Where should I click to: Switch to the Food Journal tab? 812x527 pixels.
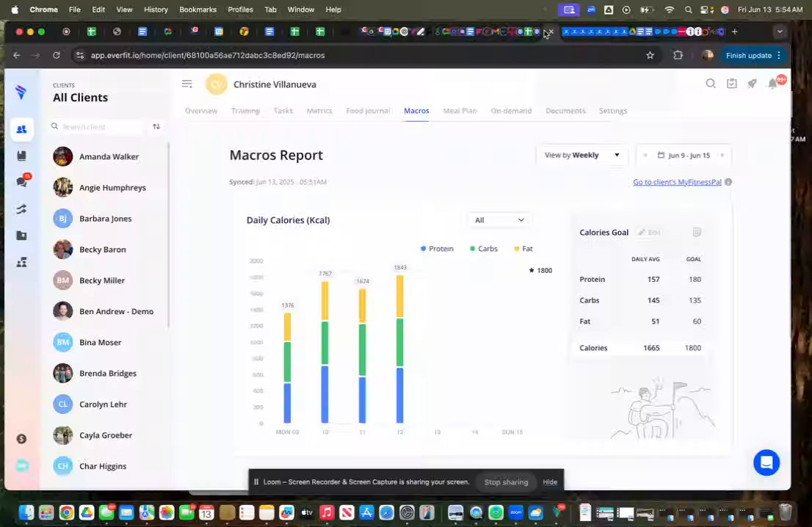tap(368, 111)
